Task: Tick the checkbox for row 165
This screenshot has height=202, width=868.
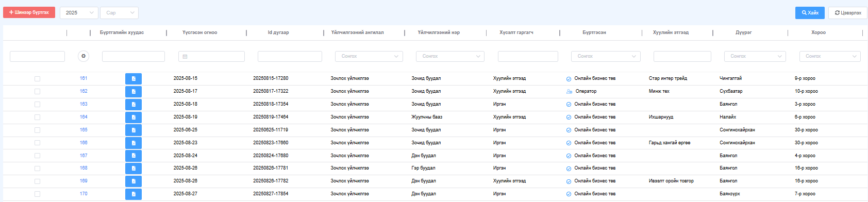Action: pyautogui.click(x=37, y=130)
